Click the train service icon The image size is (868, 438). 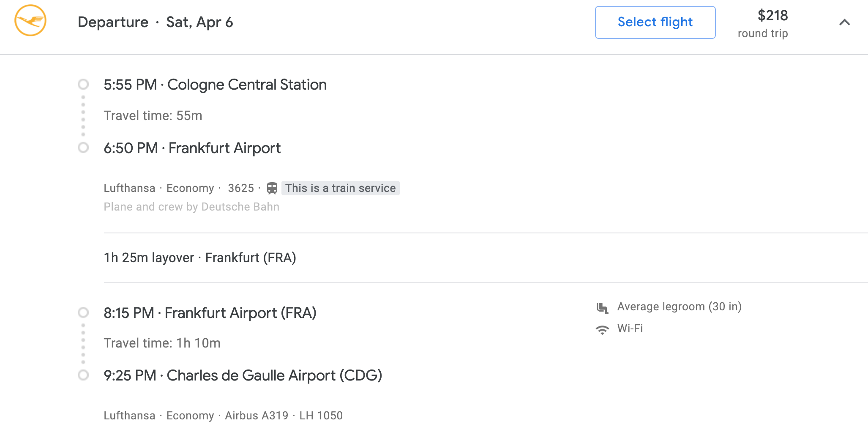click(x=273, y=189)
